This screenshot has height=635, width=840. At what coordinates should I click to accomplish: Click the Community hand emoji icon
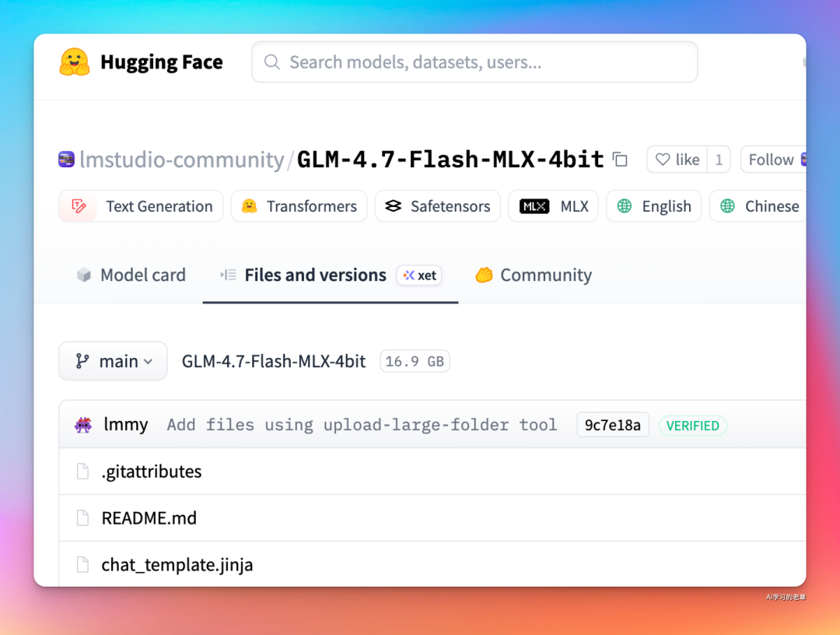[x=484, y=275]
